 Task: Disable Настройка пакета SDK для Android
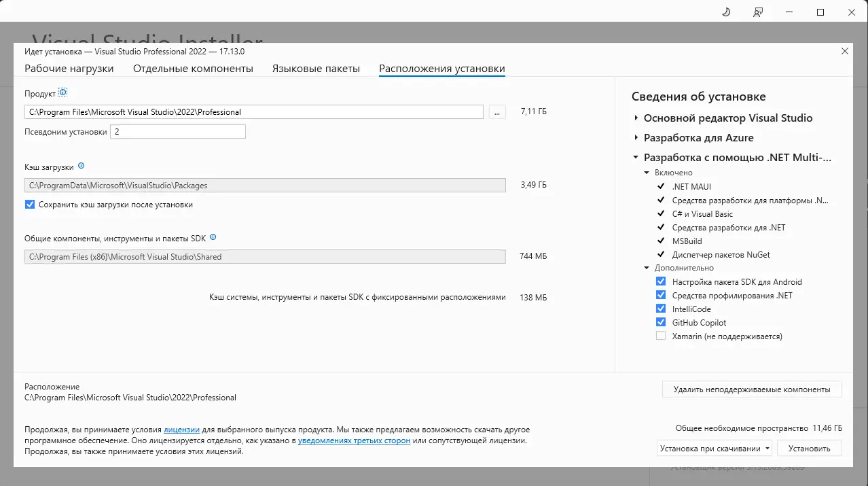pyautogui.click(x=660, y=281)
